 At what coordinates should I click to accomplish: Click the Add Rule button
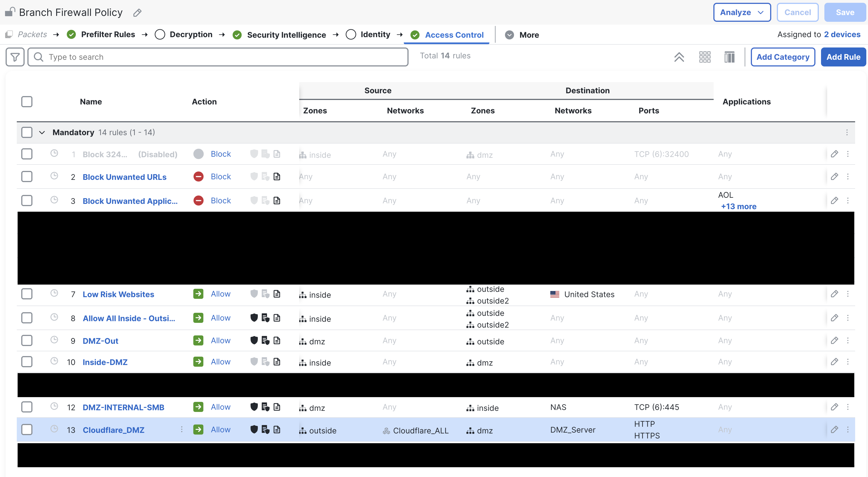click(x=843, y=57)
